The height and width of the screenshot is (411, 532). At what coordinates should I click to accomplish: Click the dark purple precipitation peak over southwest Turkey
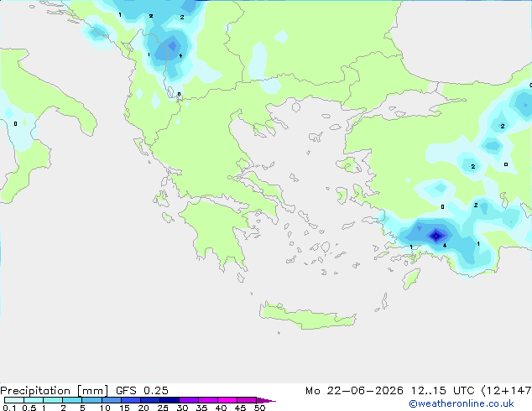coord(436,236)
